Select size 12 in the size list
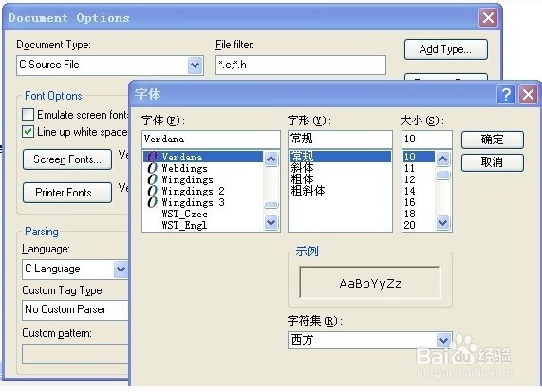 (x=419, y=179)
